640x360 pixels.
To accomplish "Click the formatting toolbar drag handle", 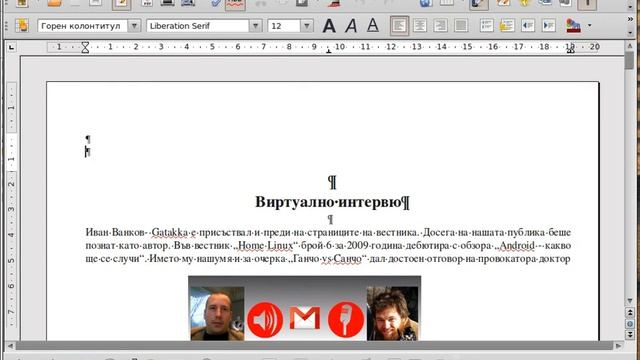I will click(6, 26).
